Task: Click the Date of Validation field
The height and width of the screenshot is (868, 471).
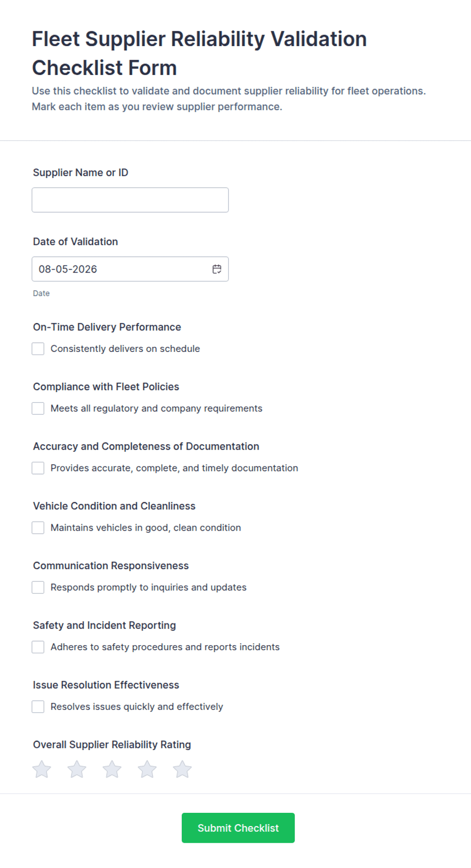Action: coord(130,269)
